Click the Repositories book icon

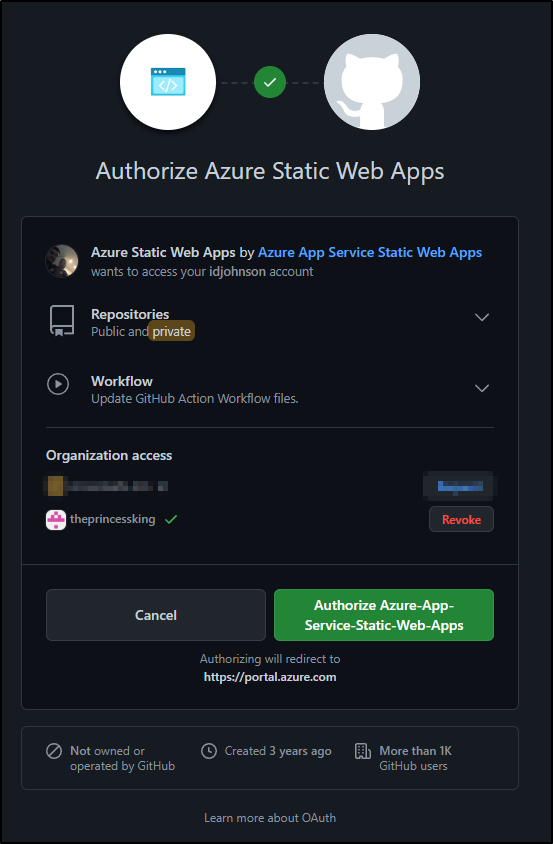coord(62,321)
